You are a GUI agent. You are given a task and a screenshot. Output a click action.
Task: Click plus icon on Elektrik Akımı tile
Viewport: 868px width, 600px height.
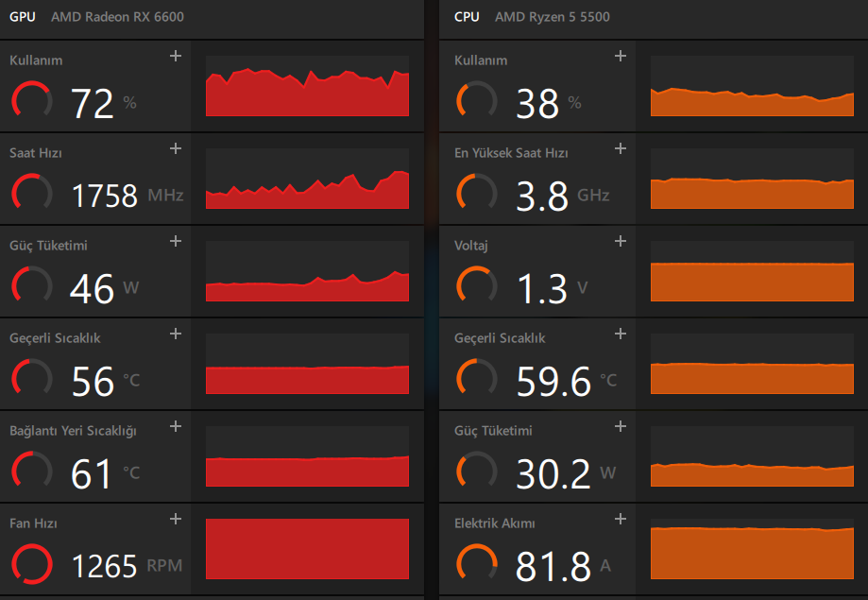(621, 519)
